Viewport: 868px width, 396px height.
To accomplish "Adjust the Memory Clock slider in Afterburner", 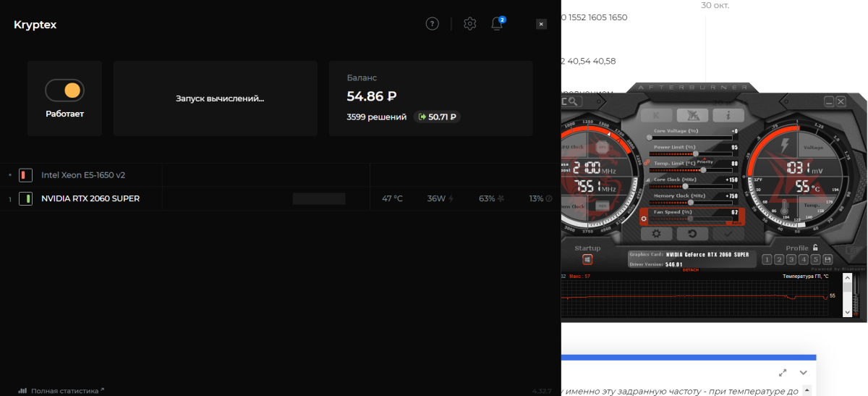I will (691, 202).
